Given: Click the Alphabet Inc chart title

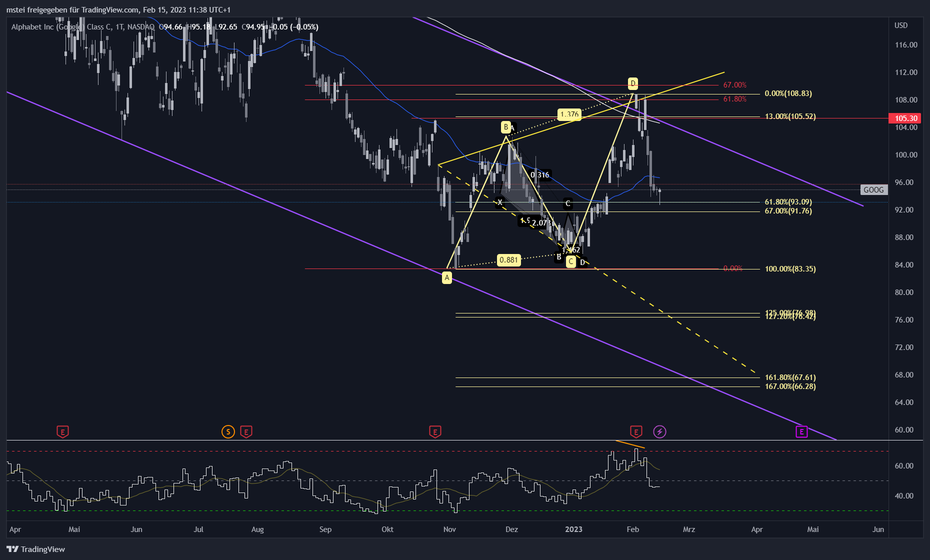Looking at the screenshot, I should click(x=82, y=26).
